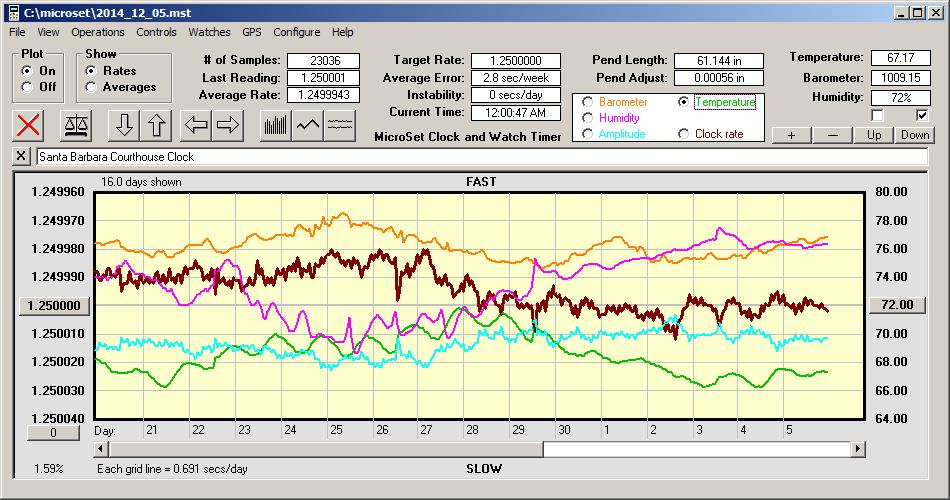Click the Down button
Image resolution: width=950 pixels, height=500 pixels.
(x=914, y=135)
